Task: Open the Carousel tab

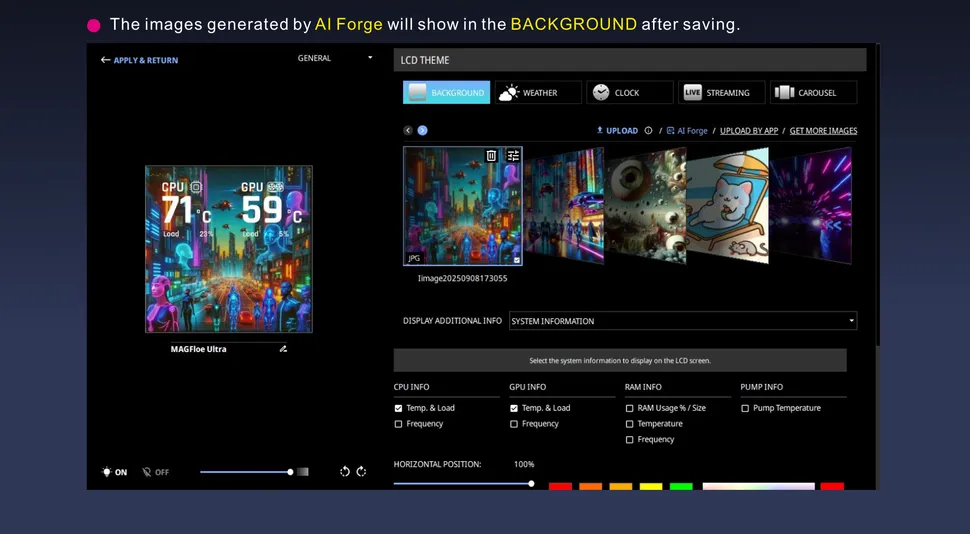Action: (x=814, y=93)
